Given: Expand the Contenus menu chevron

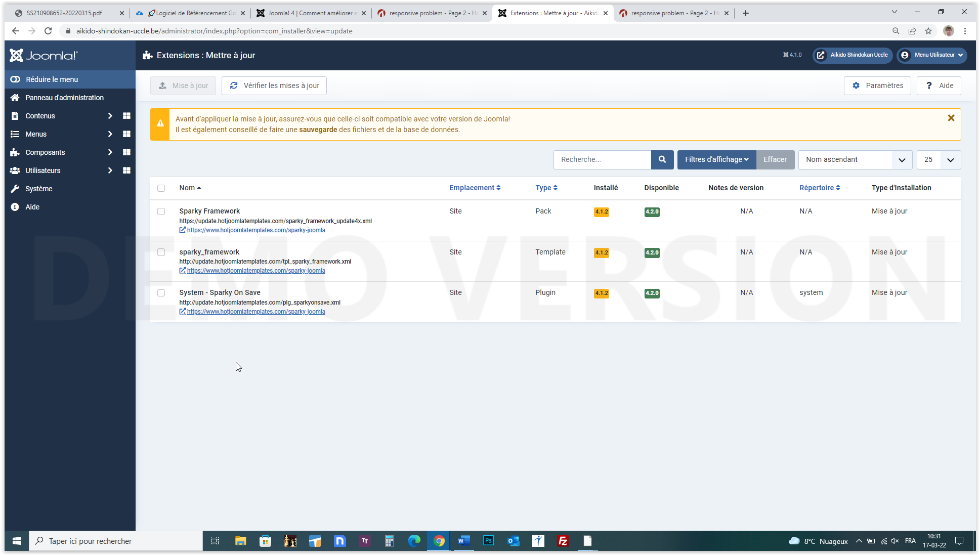Looking at the screenshot, I should (x=110, y=116).
